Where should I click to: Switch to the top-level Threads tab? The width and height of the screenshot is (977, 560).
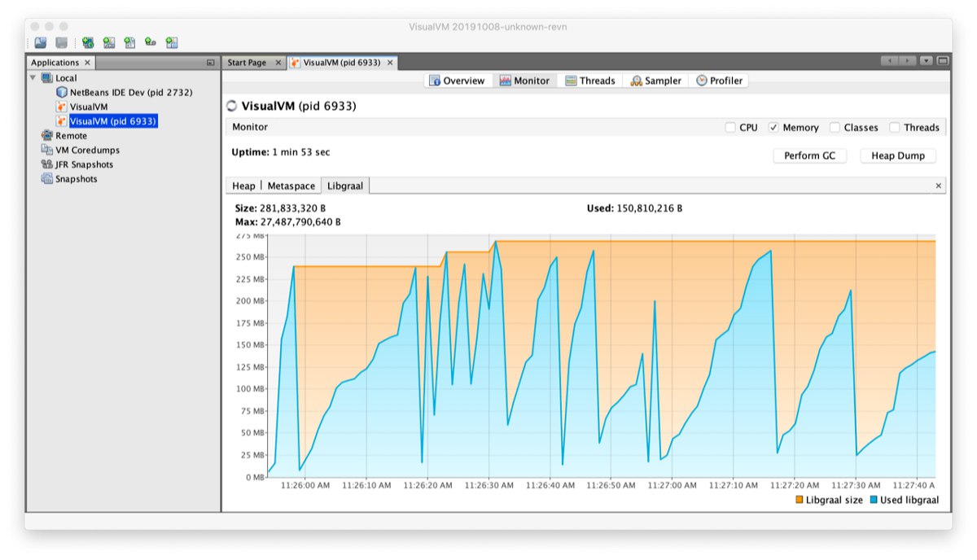tap(590, 81)
